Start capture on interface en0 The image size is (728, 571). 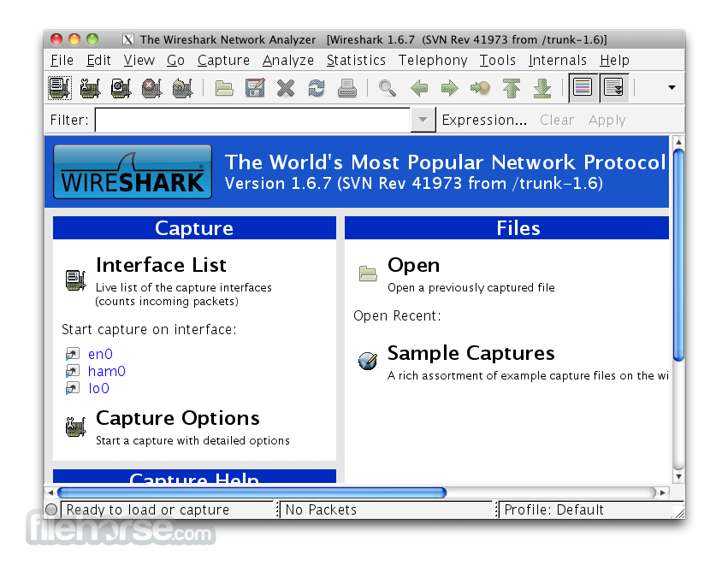(100, 354)
